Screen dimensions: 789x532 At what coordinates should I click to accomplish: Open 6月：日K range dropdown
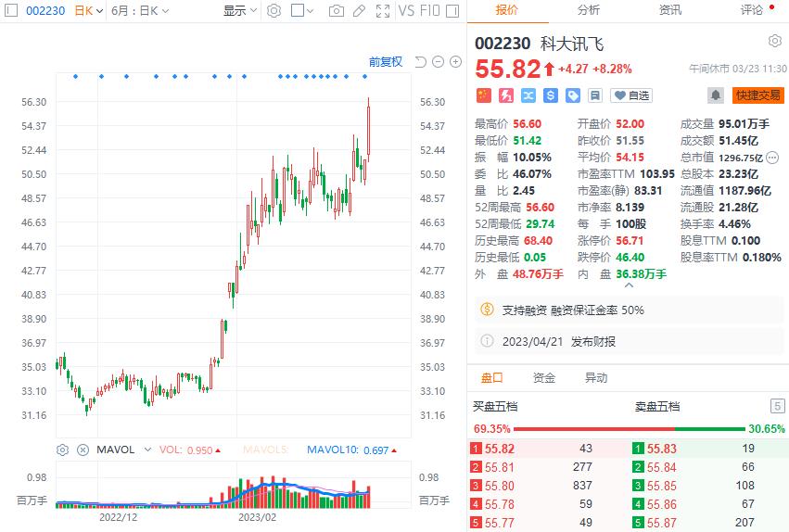tap(140, 10)
